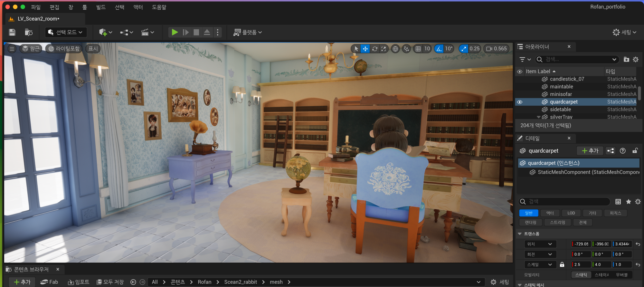This screenshot has height=287, width=644.
Task: Open the Outliner settings gear
Action: tap(636, 59)
